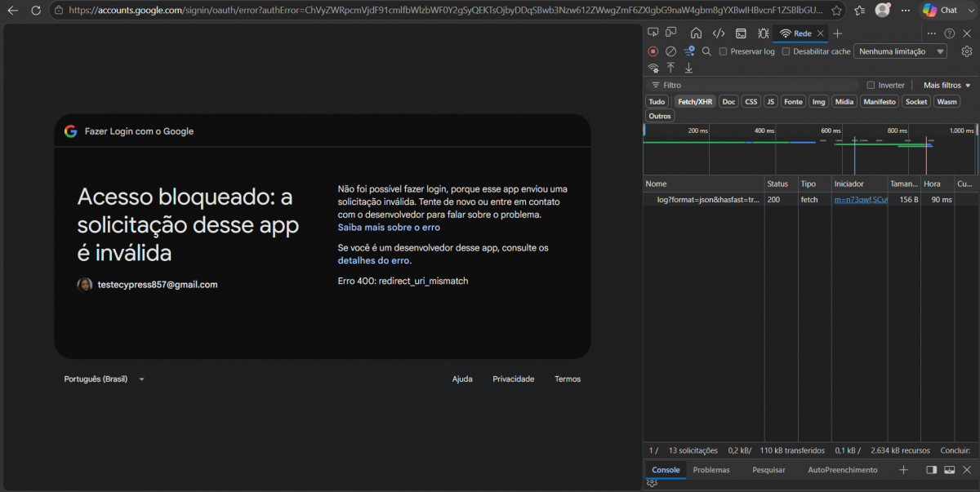This screenshot has width=980, height=492.
Task: Close the Rede tab
Action: click(x=821, y=33)
